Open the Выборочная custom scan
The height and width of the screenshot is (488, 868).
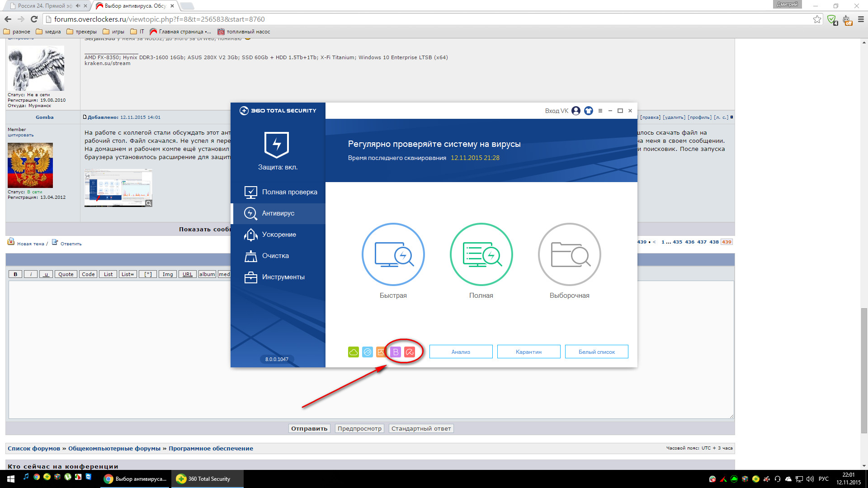tap(569, 254)
